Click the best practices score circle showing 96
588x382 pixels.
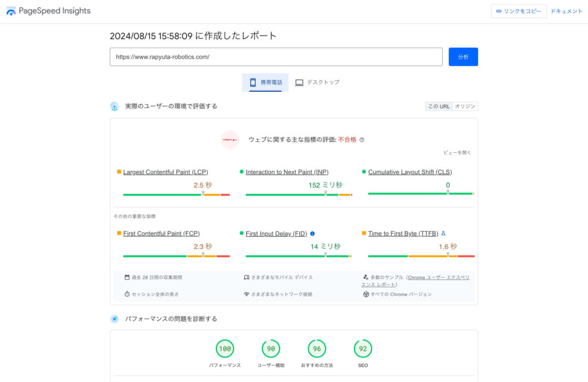coord(316,349)
